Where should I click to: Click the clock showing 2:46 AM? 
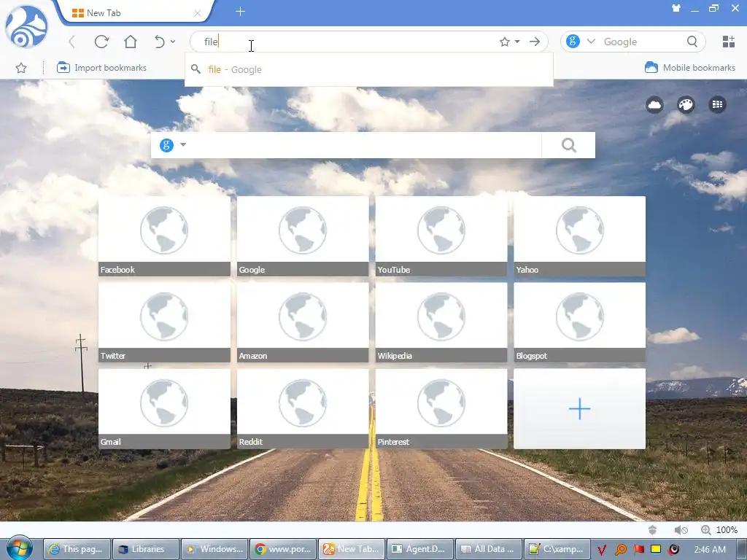[x=710, y=550]
